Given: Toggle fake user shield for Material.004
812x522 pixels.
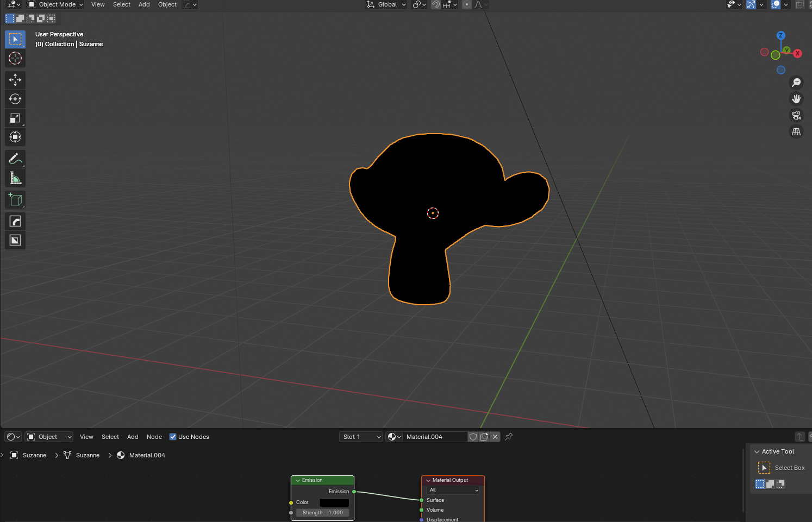Looking at the screenshot, I should point(473,437).
